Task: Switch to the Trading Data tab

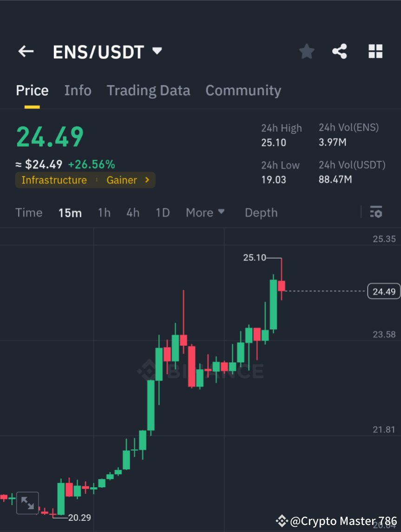Action: 148,90
